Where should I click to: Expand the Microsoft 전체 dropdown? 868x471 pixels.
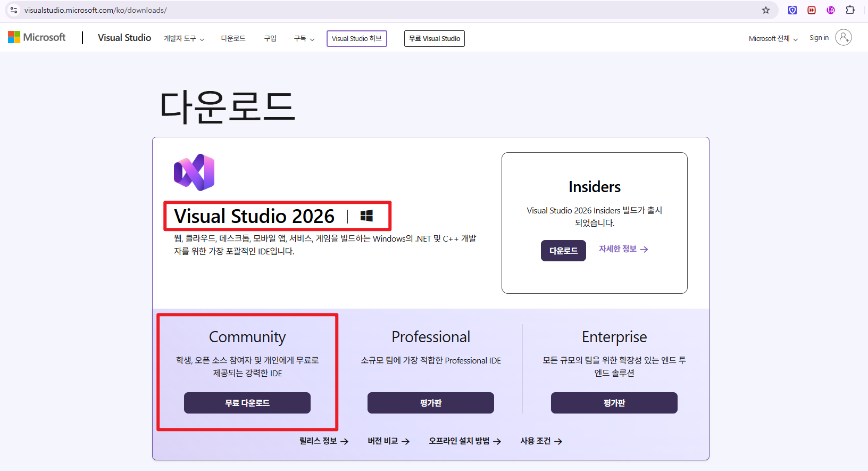tap(773, 38)
